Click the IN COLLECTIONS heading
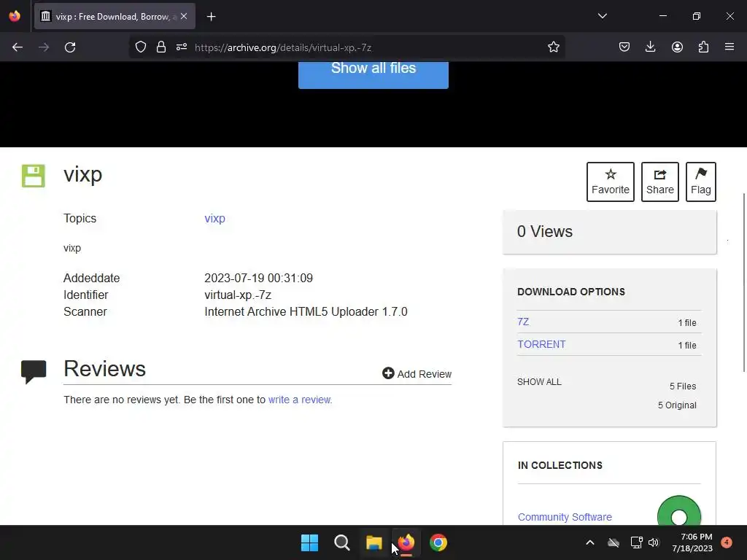Image resolution: width=747 pixels, height=560 pixels. [560, 465]
